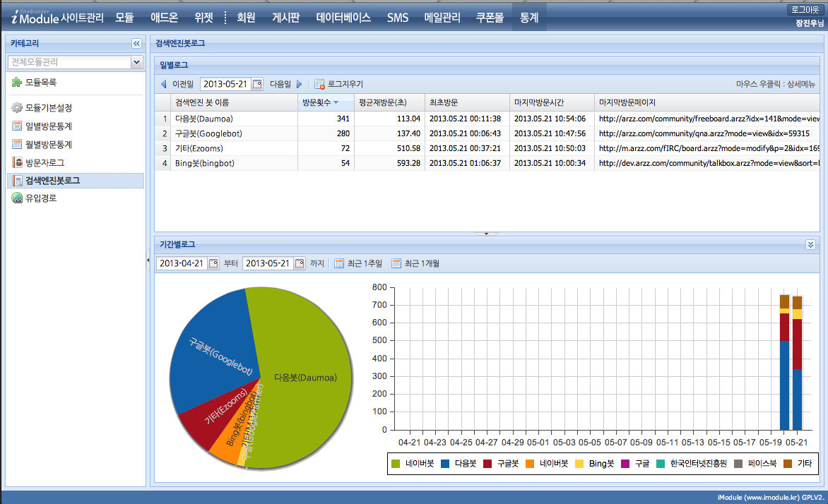The width and height of the screenshot is (828, 504).
Task: Click the 로그아웃 button
Action: [805, 10]
